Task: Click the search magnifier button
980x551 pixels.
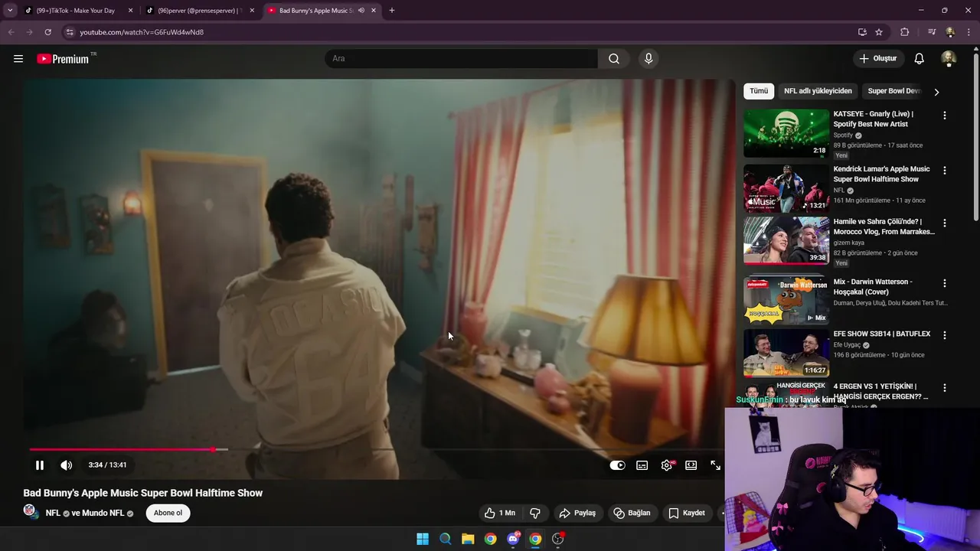Action: [x=614, y=59]
